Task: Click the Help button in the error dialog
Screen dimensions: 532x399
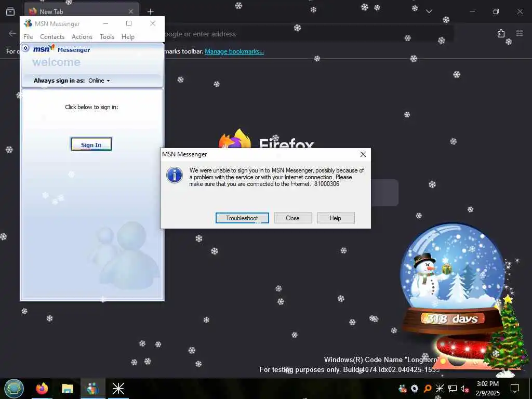Action: (x=335, y=218)
